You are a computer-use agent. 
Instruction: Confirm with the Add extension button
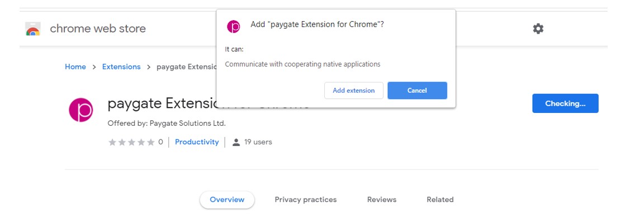(354, 91)
